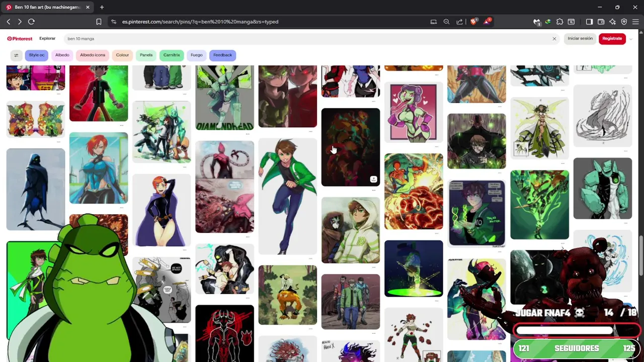Filter by Style oc chip

click(36, 55)
